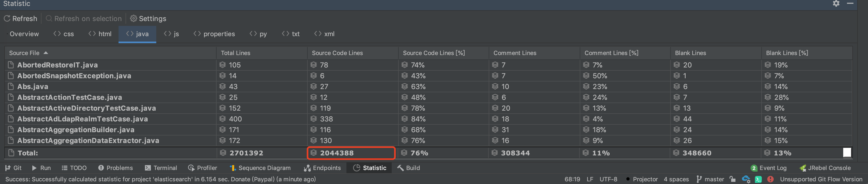The height and width of the screenshot is (184, 868).
Task: Sort by Comment Lines column header
Action: pos(515,53)
